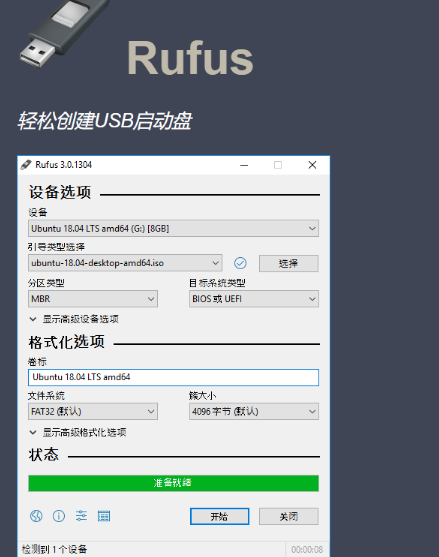Screen dimensions: 439x557
Task: Click the 选择 button to choose ISO
Action: point(289,263)
